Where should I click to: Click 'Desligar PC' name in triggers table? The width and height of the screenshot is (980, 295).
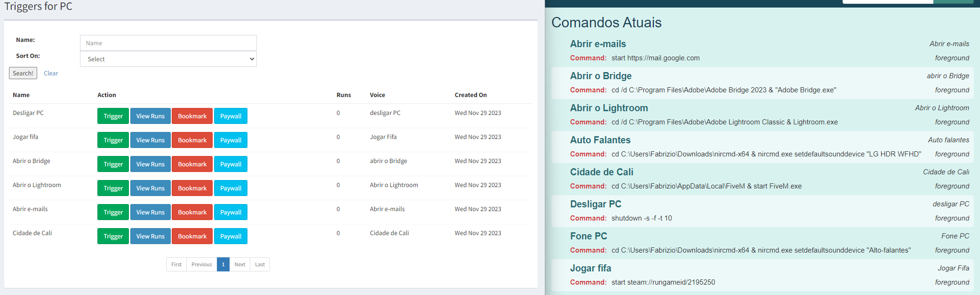click(28, 113)
